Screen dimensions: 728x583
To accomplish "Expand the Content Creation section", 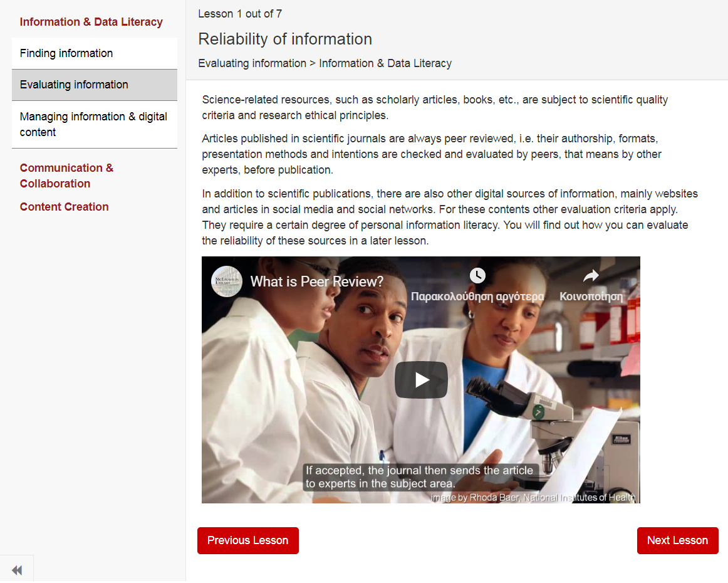I will tap(64, 207).
